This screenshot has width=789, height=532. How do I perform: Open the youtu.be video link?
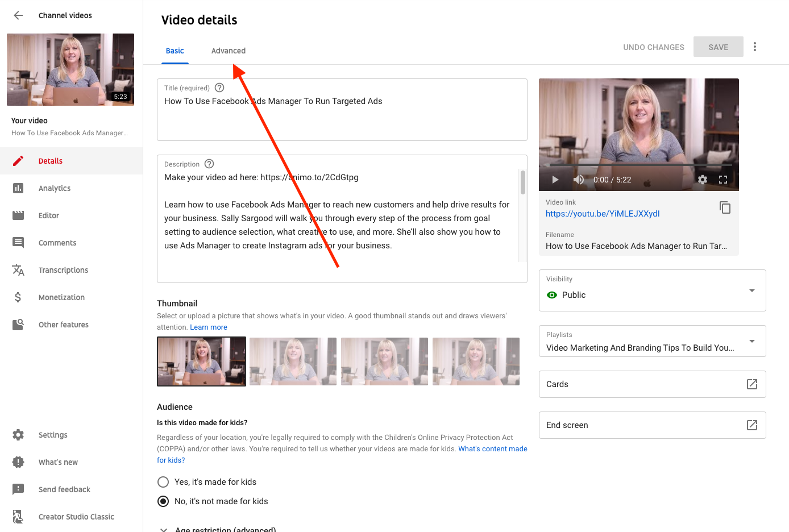point(603,214)
